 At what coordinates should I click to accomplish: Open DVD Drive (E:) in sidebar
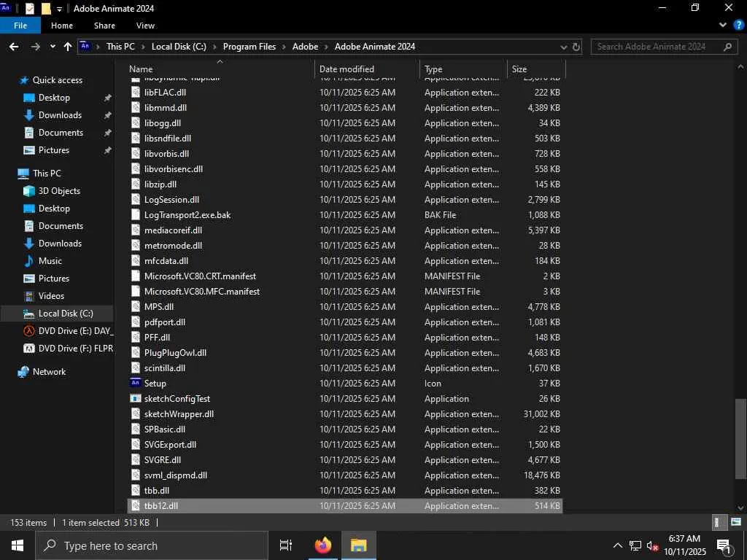75,331
